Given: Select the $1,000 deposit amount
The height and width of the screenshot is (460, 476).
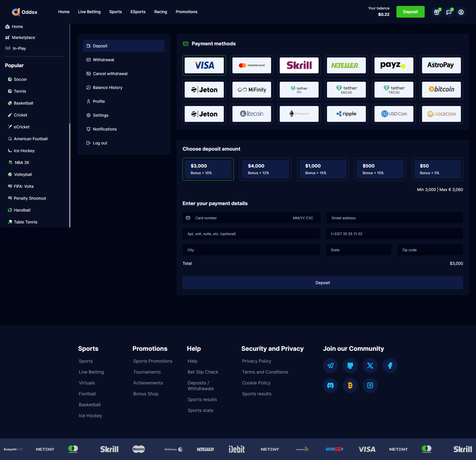Looking at the screenshot, I should 323,169.
